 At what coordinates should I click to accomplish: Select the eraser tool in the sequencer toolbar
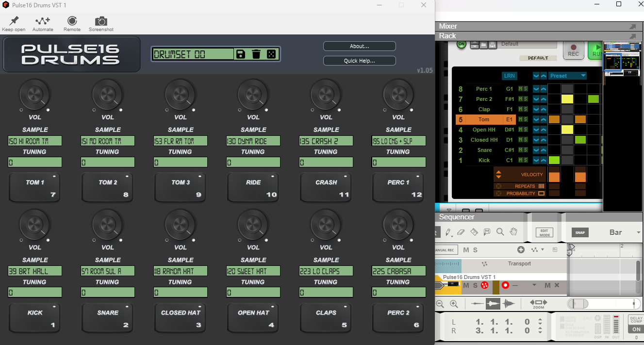pyautogui.click(x=461, y=232)
